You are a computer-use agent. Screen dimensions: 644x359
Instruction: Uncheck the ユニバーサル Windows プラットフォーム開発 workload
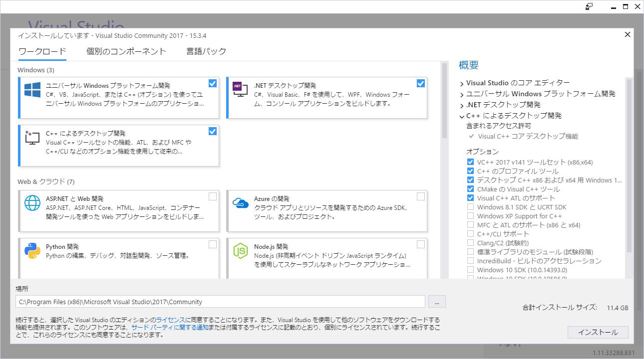tap(213, 83)
